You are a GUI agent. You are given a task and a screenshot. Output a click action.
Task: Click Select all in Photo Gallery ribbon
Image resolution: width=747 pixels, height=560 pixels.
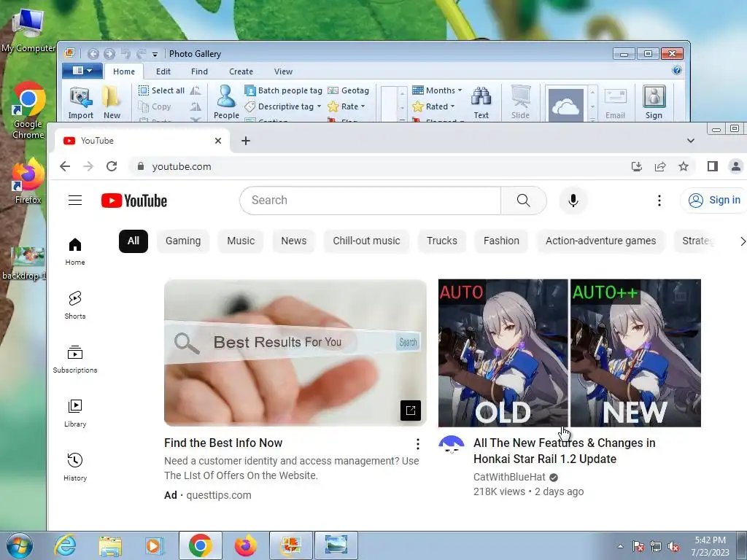161,90
